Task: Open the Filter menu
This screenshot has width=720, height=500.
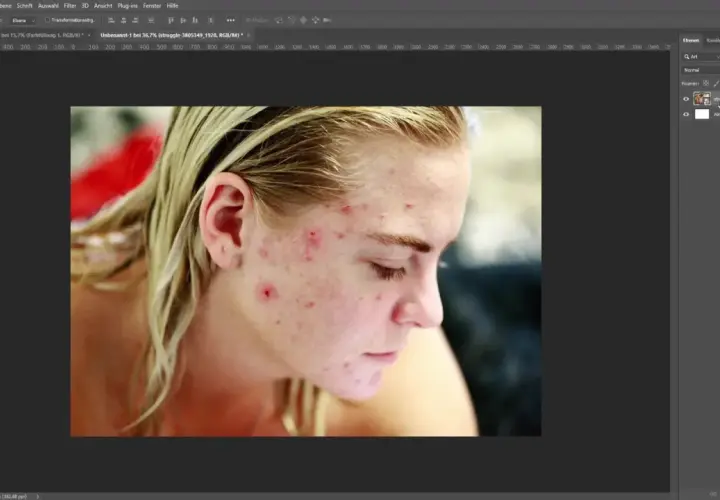Action: 70,6
